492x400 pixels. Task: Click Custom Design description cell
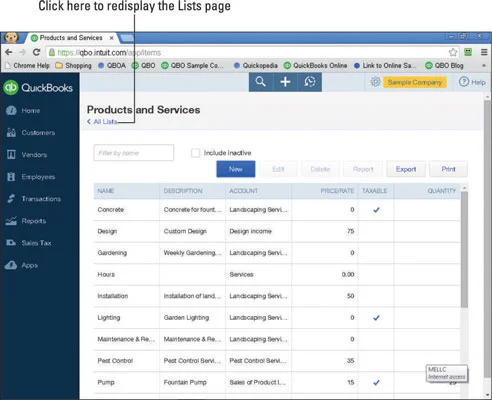[185, 231]
